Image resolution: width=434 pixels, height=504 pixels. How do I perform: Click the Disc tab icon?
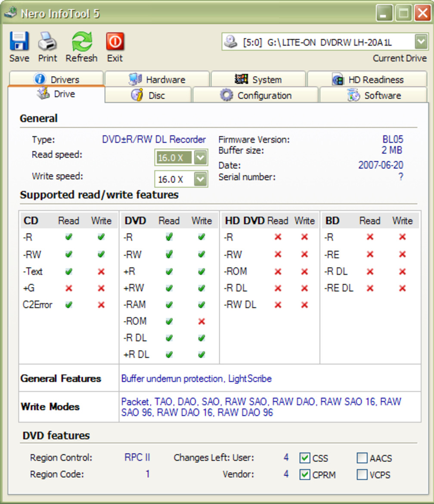click(x=137, y=95)
